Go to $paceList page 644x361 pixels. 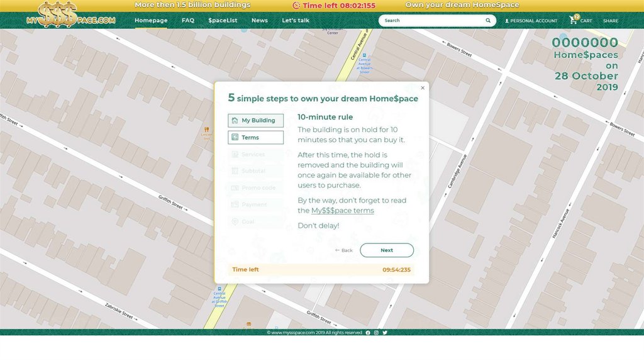pyautogui.click(x=223, y=21)
